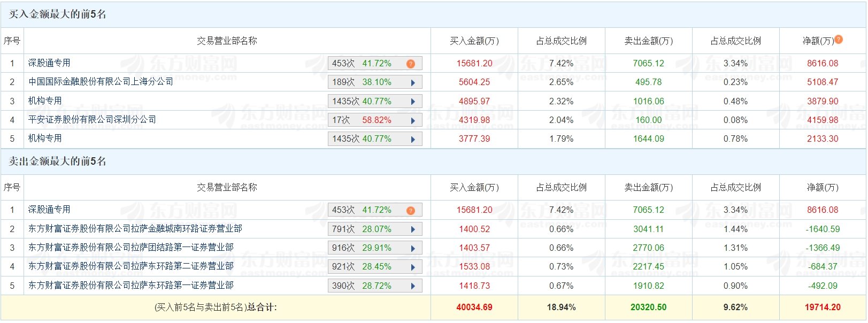
Task: Open 深股通专用 link in top sellers table
Action: tap(49, 210)
